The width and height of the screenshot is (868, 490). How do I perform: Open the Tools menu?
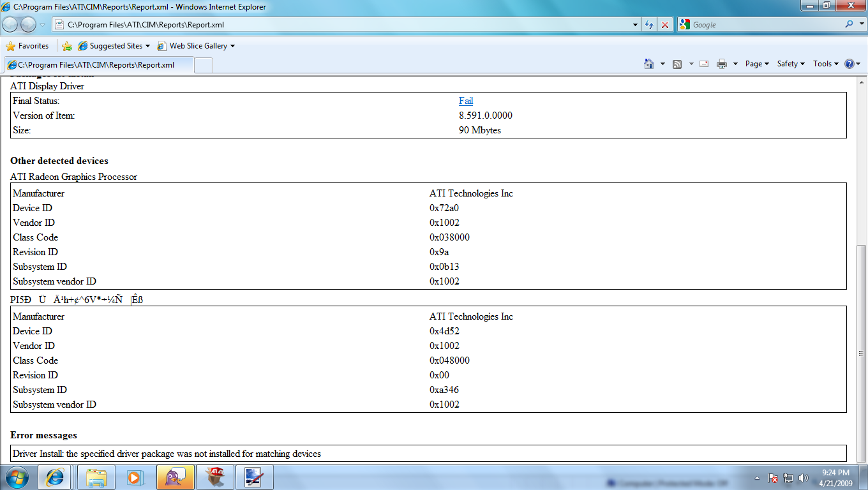pyautogui.click(x=826, y=64)
